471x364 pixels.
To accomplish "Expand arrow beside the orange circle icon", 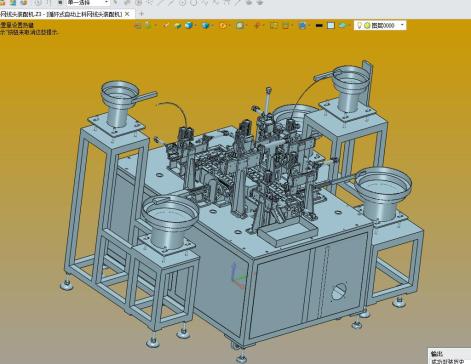I will tap(229, 25).
